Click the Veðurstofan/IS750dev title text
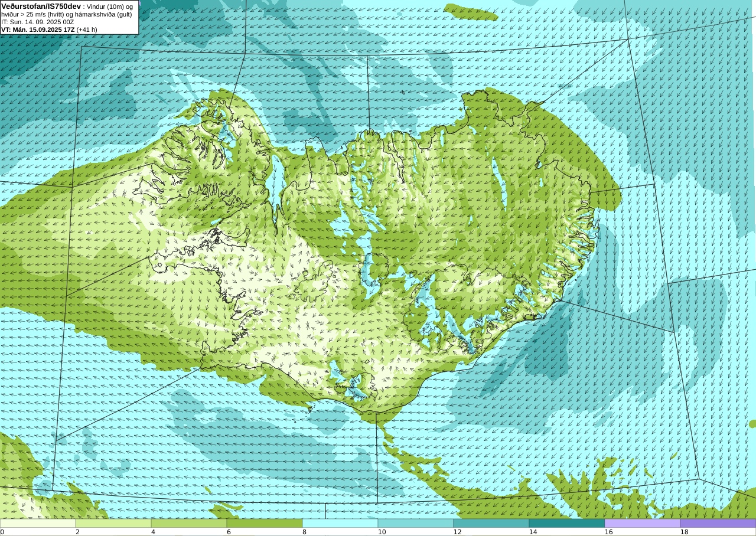 (41, 6)
